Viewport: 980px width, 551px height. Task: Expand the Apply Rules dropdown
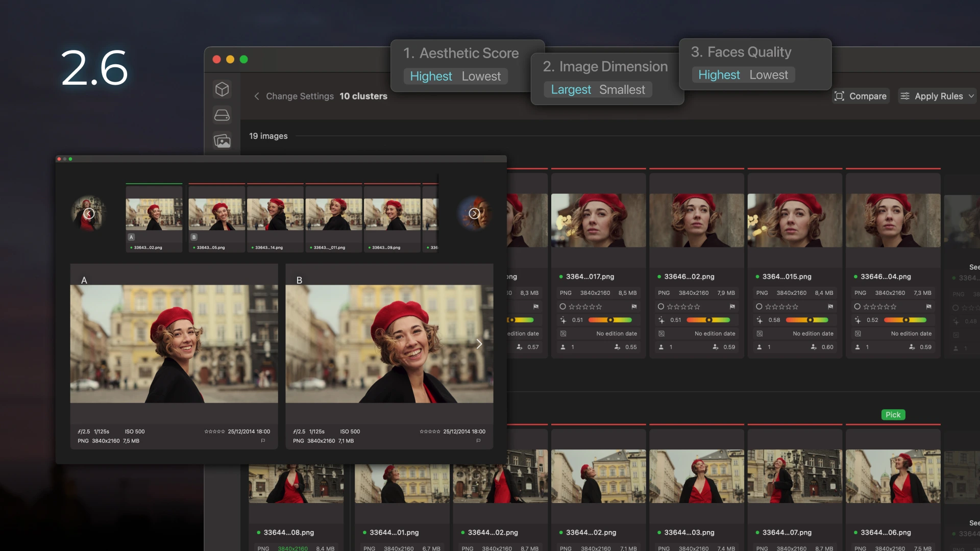click(937, 96)
